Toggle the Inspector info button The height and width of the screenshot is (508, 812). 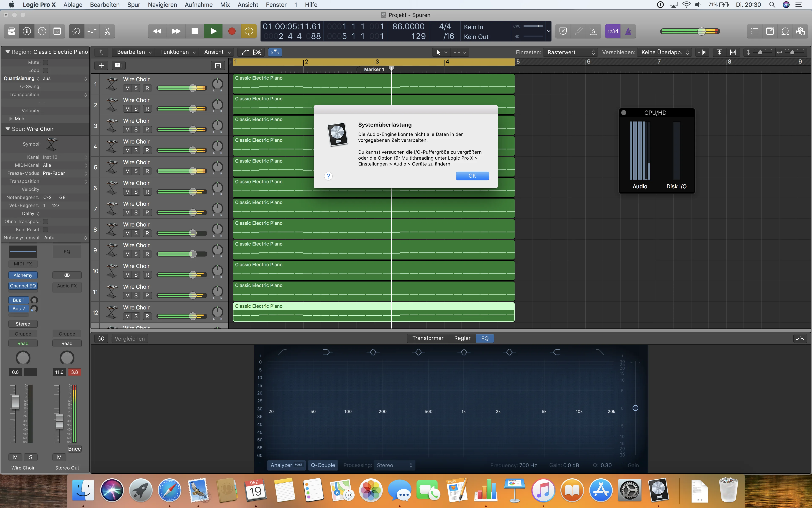click(x=27, y=31)
